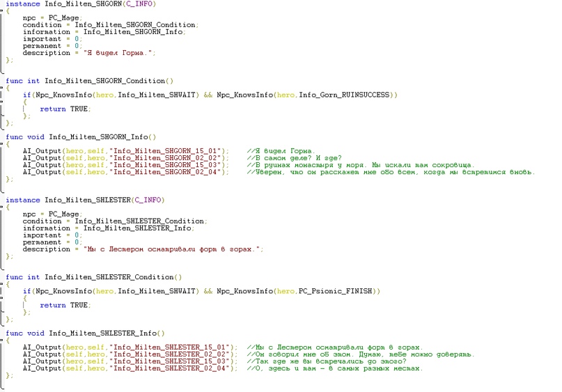Click "return TRUE" in the SHLESTER condition function

[64, 305]
